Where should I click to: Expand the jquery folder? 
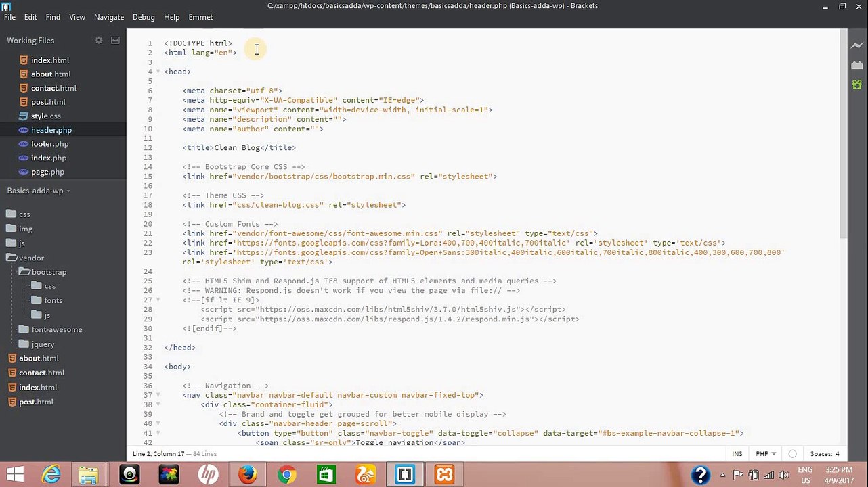tap(37, 344)
